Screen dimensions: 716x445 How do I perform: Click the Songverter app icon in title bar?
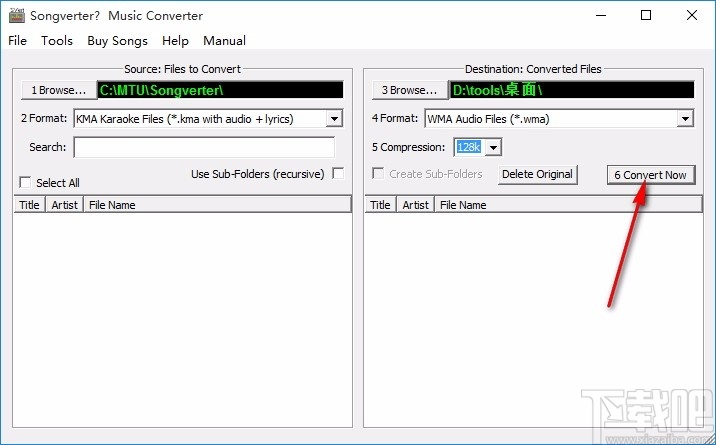17,16
